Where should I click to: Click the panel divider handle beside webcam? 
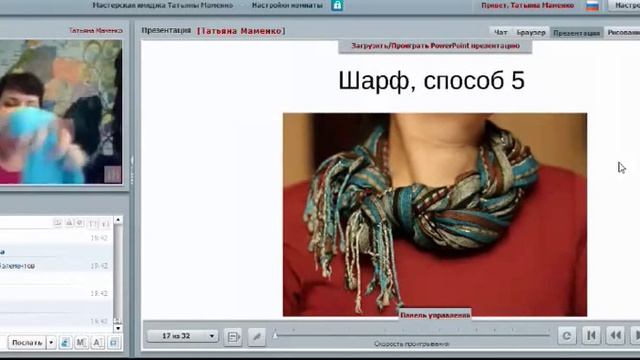tap(132, 170)
